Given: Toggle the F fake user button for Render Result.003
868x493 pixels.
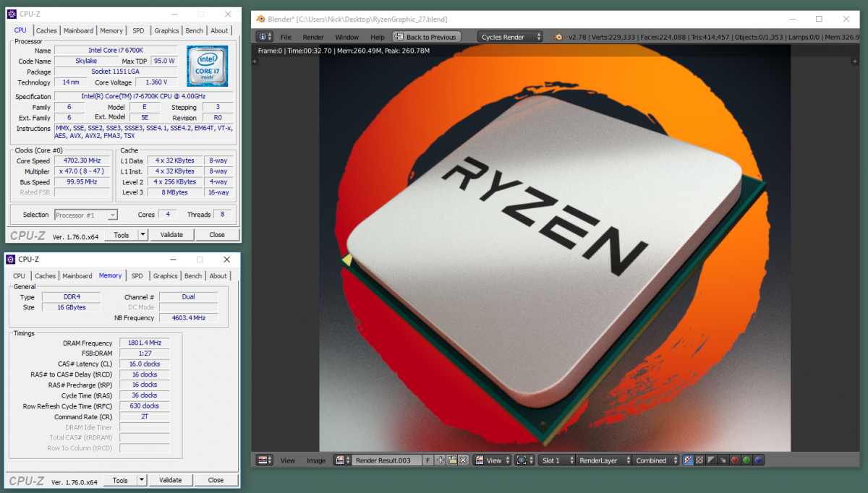Looking at the screenshot, I should (x=427, y=460).
